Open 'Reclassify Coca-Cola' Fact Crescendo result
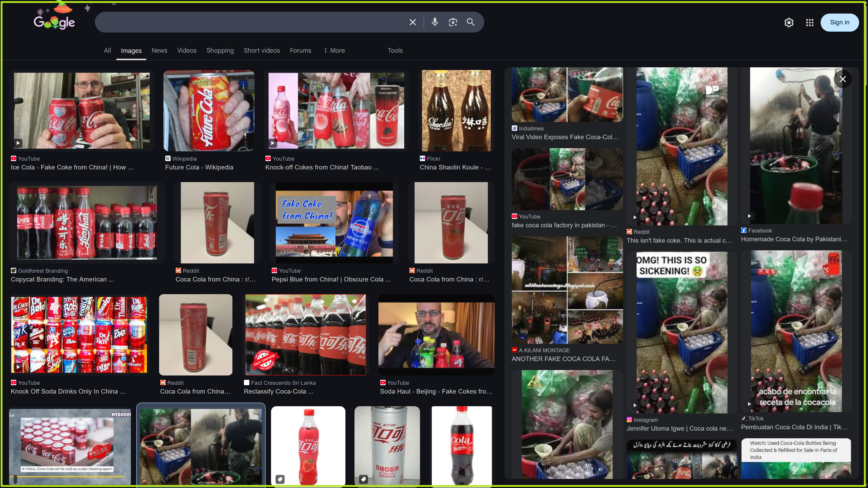868x488 pixels. click(279, 391)
